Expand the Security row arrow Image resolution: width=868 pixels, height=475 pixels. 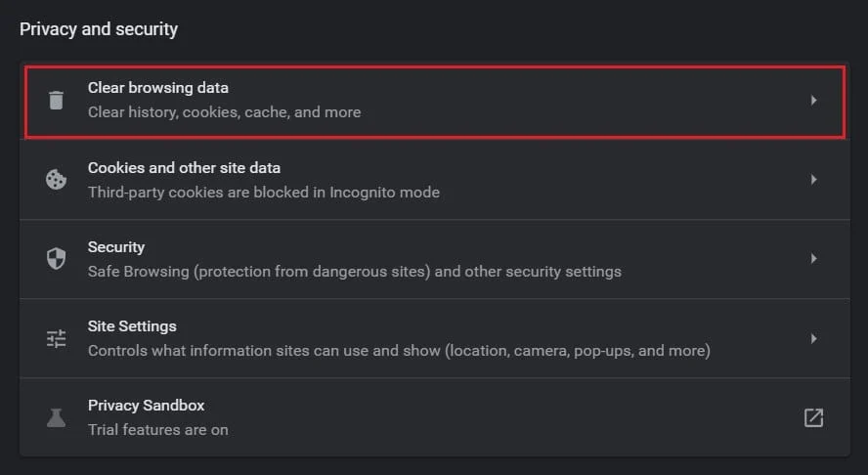[x=813, y=259]
